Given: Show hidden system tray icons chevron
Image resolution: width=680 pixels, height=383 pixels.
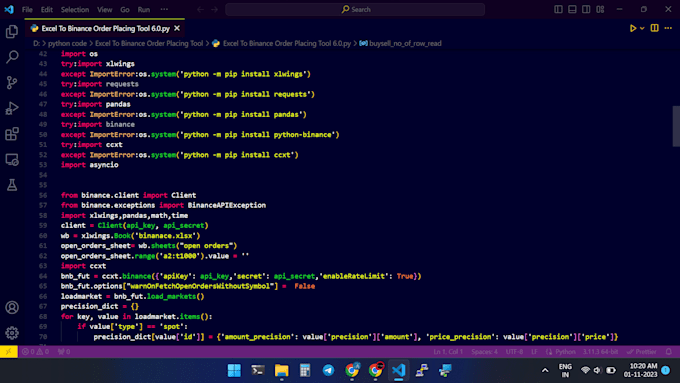Looking at the screenshot, I should click(545, 370).
